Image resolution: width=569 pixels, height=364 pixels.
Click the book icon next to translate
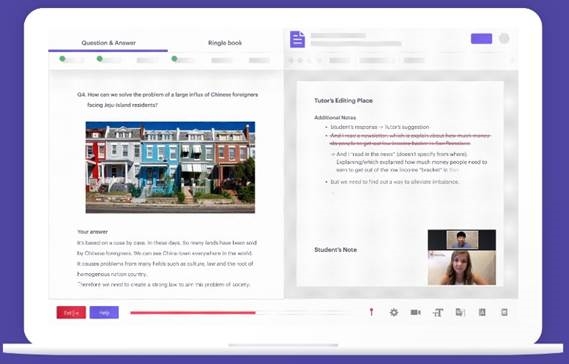tap(482, 312)
